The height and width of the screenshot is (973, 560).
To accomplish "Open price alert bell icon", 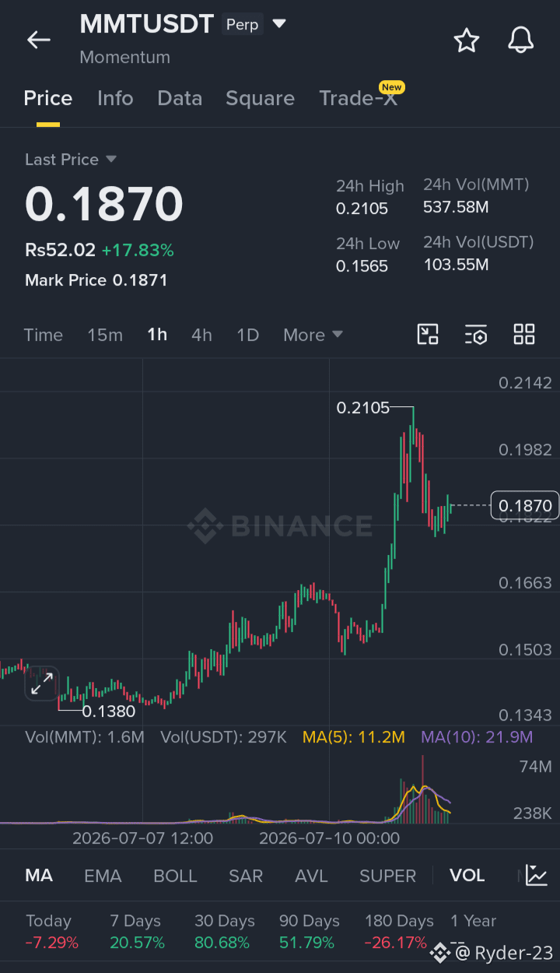I will coord(521,40).
